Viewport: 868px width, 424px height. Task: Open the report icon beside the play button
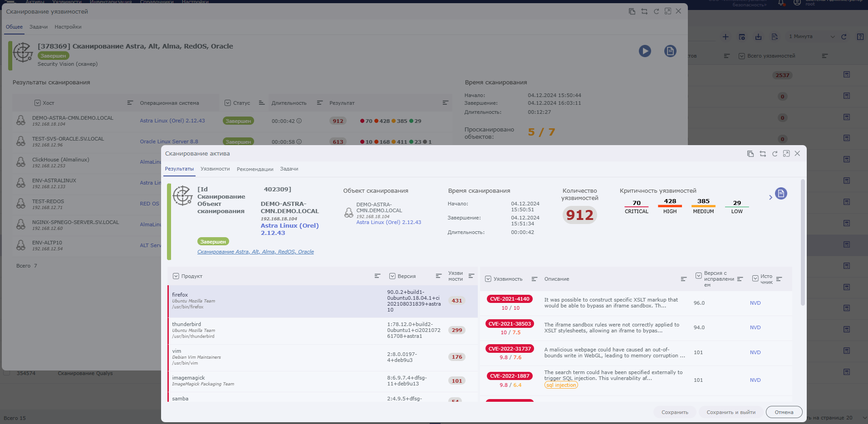pos(670,51)
